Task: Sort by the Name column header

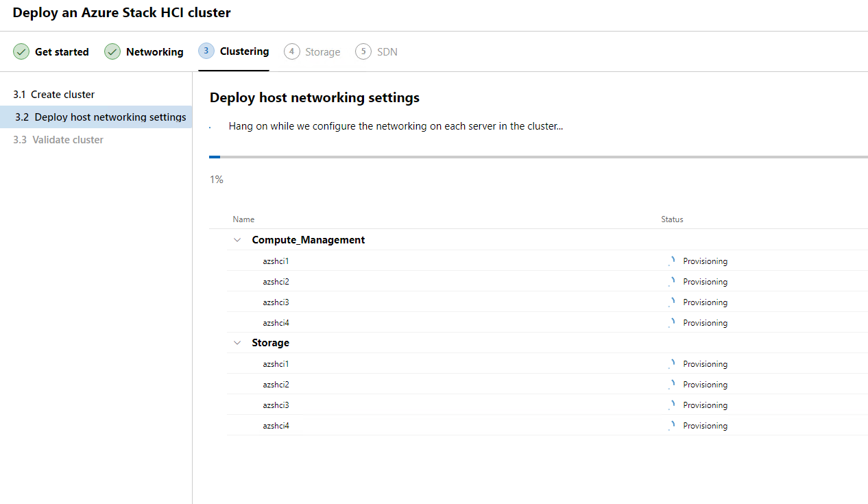Action: coord(243,219)
